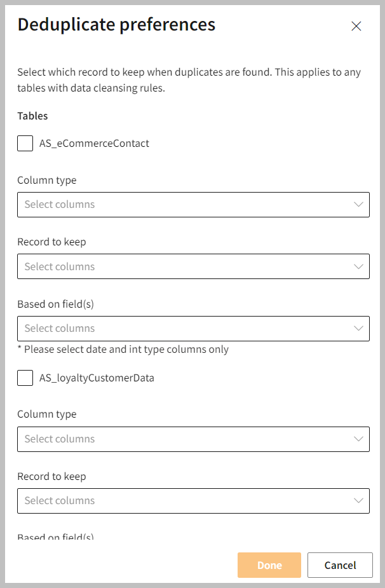Check the AS_eCommerceContact table checkbox
Image resolution: width=385 pixels, height=588 pixels.
(25, 144)
